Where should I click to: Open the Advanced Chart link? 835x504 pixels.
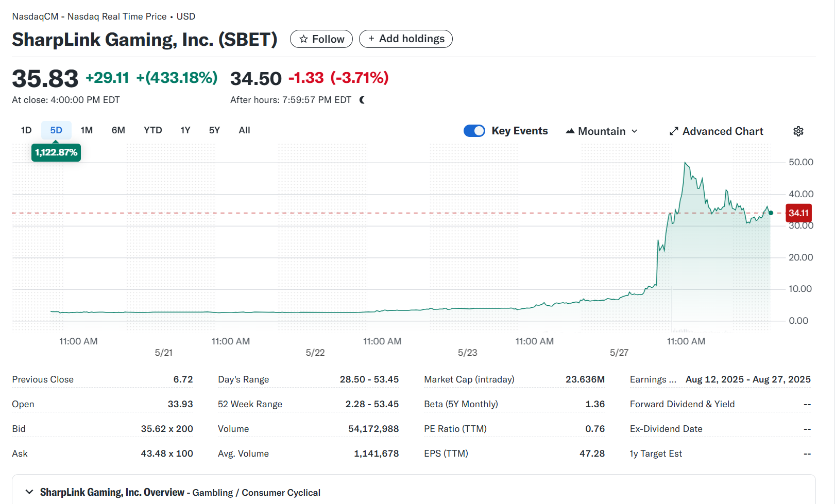(x=722, y=131)
